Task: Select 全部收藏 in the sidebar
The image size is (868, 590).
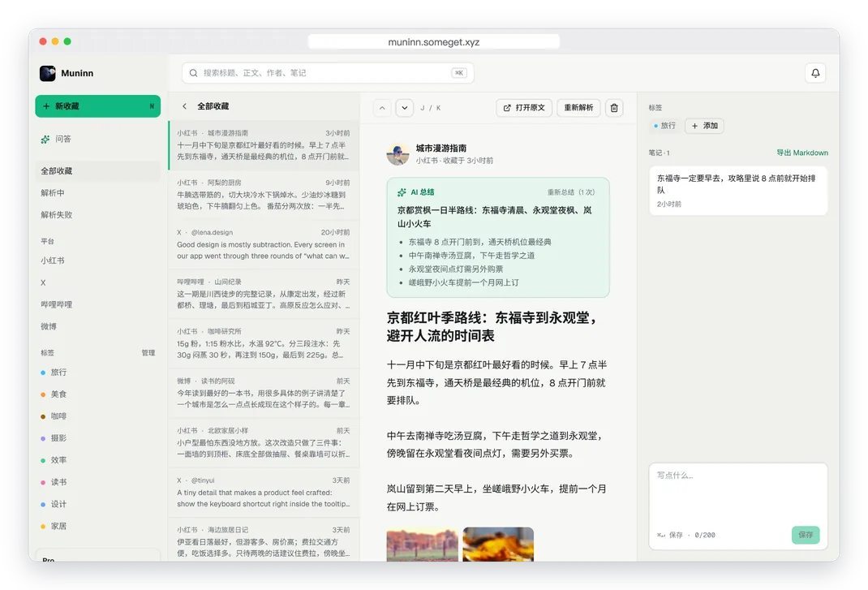Action: pyautogui.click(x=98, y=171)
